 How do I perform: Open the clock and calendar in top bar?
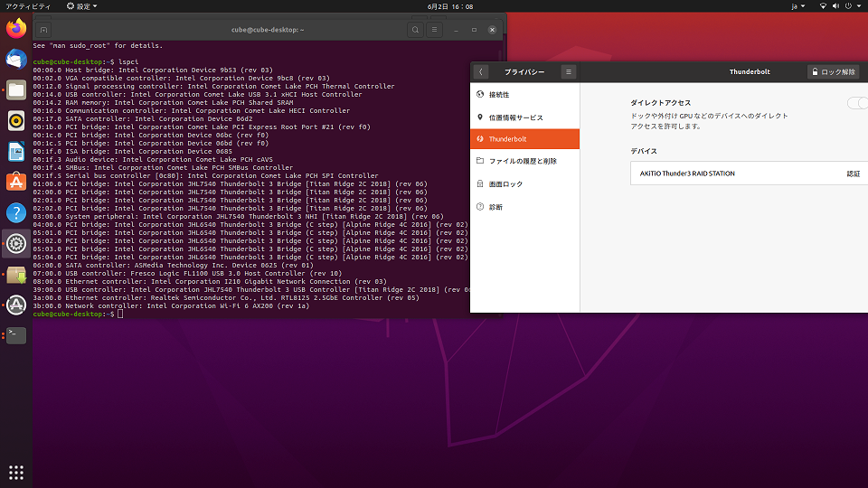pos(450,6)
